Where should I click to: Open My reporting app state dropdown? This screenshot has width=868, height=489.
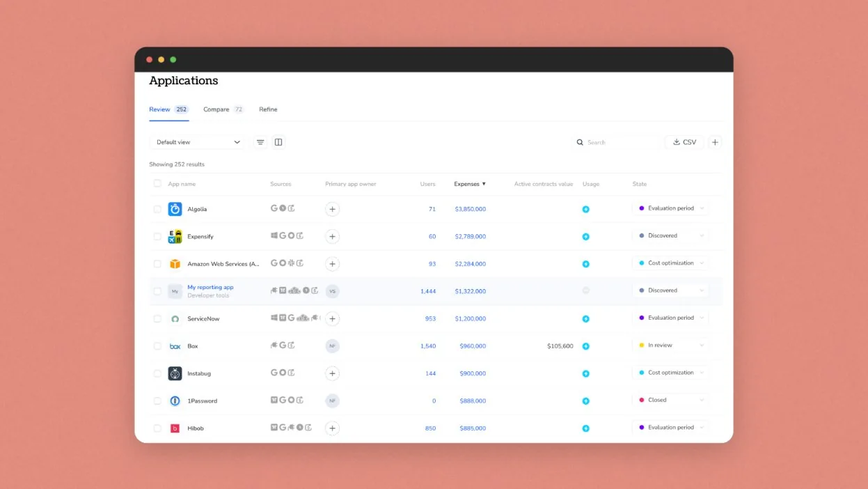coord(671,290)
